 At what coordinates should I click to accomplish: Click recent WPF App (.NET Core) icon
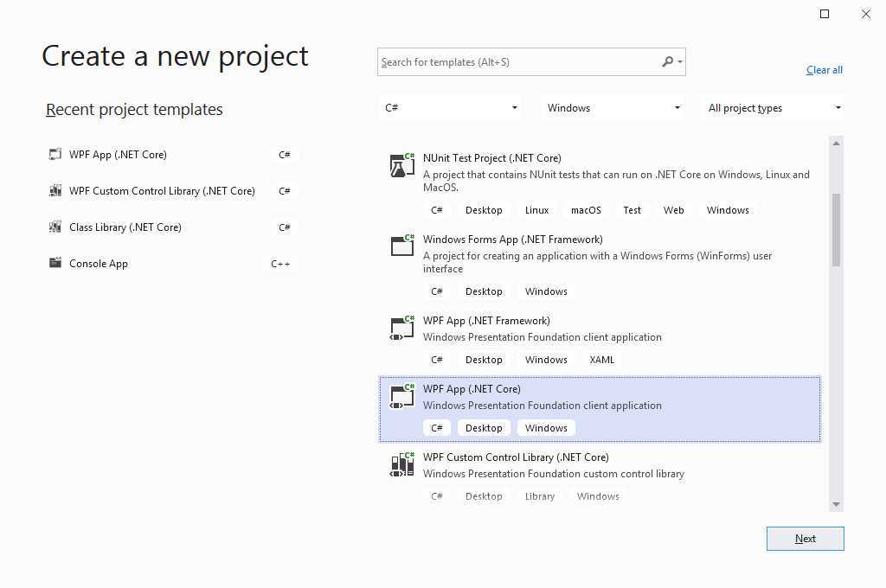click(x=55, y=155)
